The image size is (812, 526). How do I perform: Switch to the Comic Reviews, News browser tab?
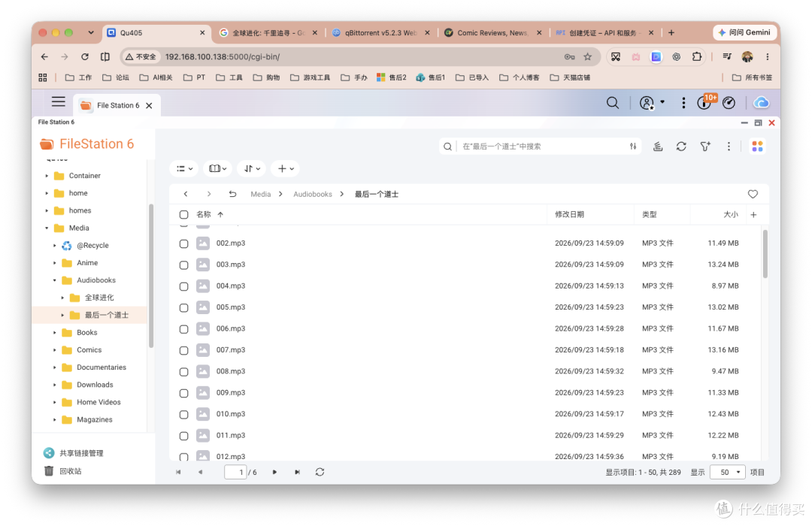492,32
